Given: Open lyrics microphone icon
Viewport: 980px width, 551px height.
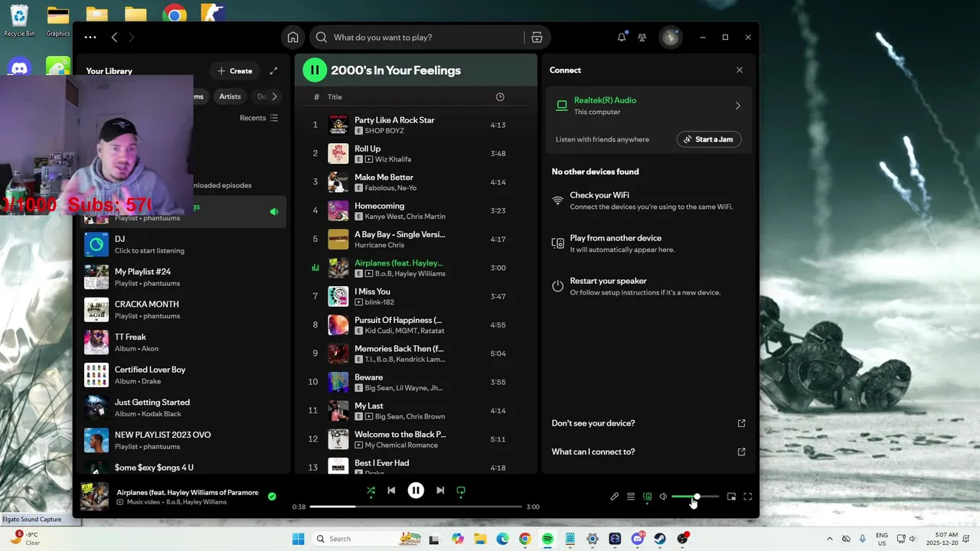Looking at the screenshot, I should [614, 497].
